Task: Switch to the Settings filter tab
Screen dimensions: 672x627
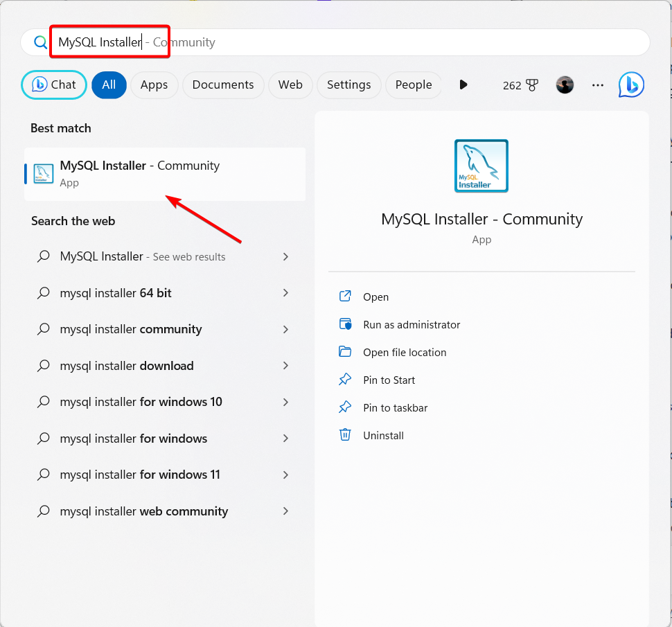Action: (x=348, y=85)
